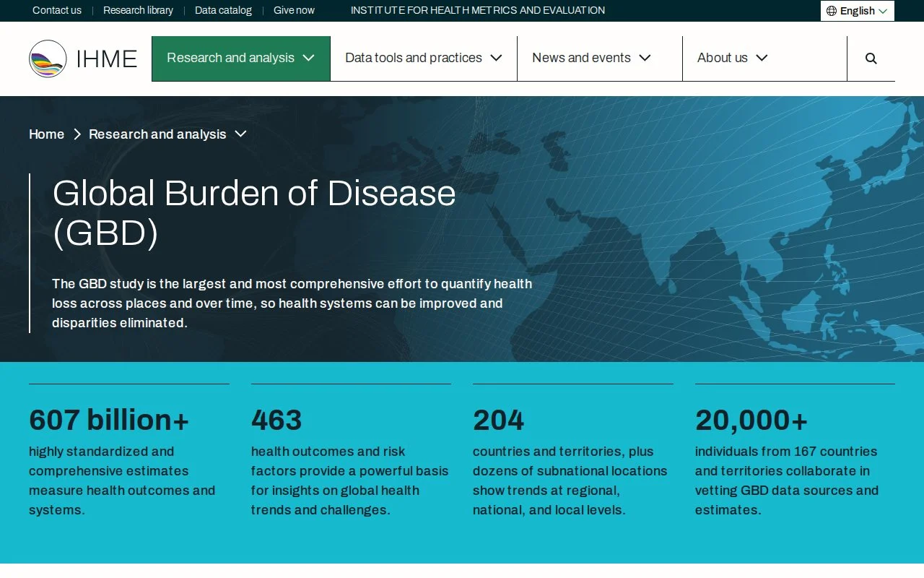924x578 pixels.
Task: Click the Global Burden of Disease (GBD) heading
Action: pos(254,213)
